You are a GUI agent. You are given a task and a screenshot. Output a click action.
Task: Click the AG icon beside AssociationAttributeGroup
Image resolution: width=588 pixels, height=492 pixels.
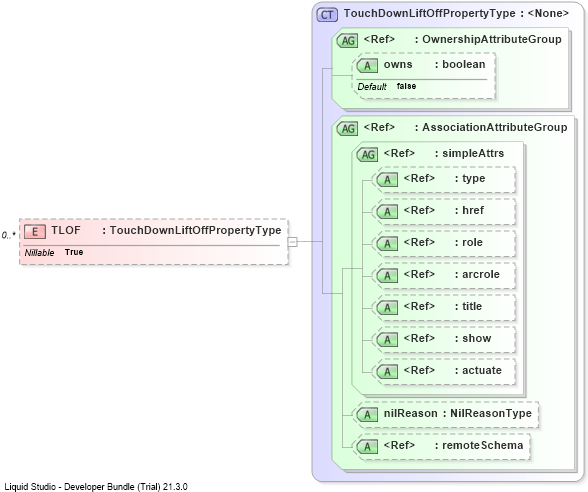point(348,129)
